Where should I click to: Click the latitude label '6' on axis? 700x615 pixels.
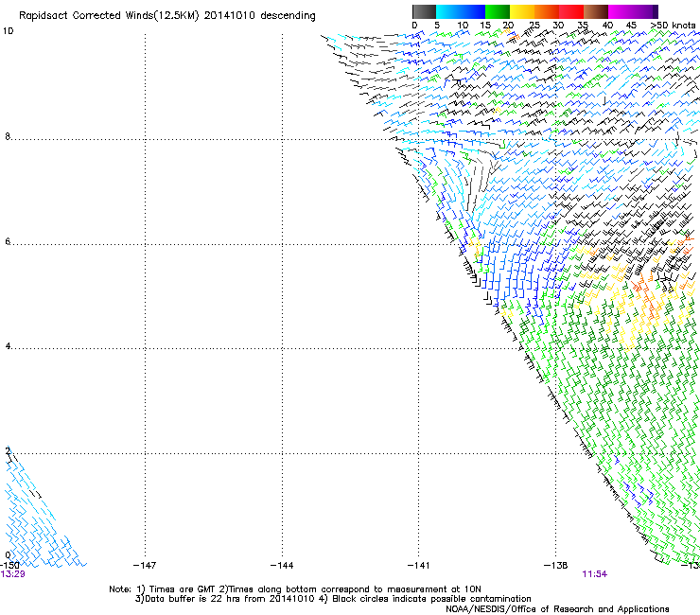coord(8,241)
